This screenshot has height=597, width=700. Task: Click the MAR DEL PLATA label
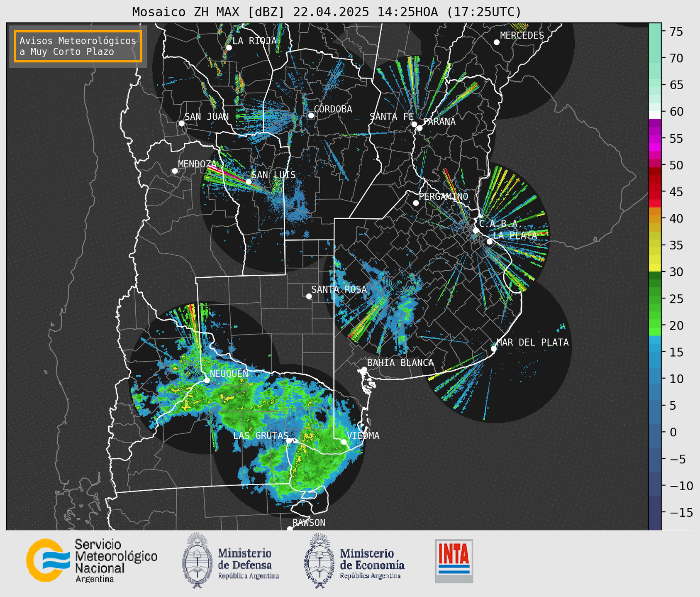532,343
